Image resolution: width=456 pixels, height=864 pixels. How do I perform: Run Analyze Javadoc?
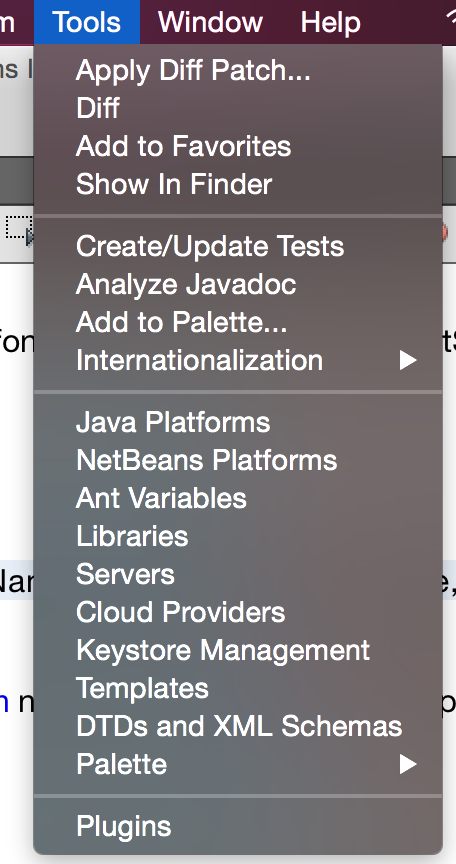(x=238, y=284)
